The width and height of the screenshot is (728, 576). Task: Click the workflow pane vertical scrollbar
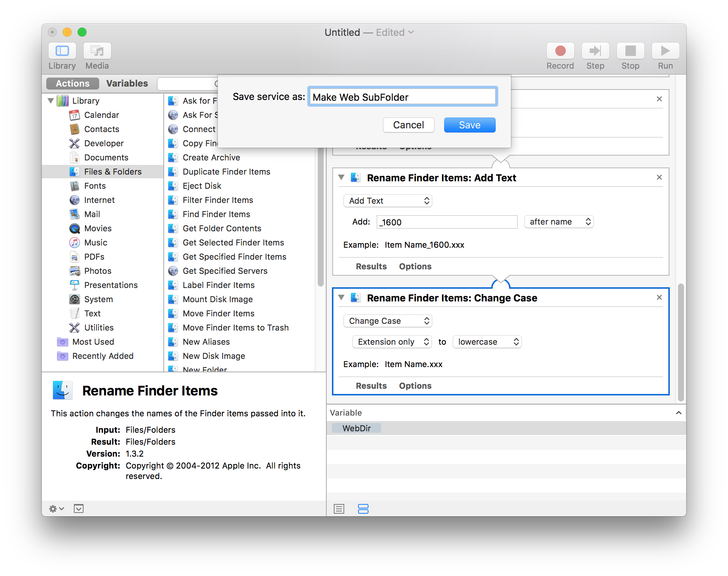(681, 342)
